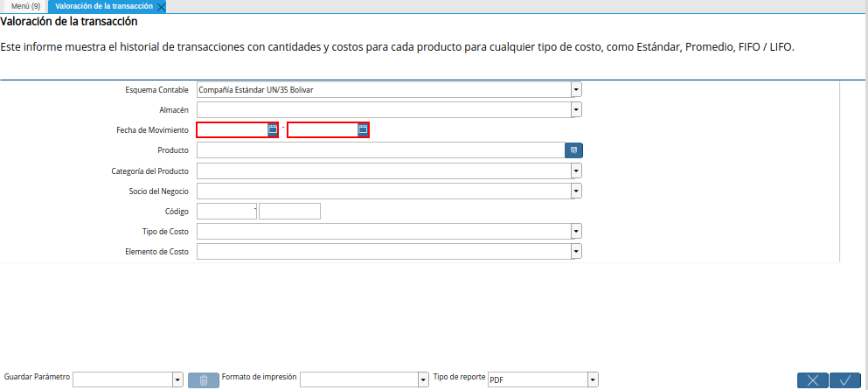Click the Producto text field

pos(380,150)
